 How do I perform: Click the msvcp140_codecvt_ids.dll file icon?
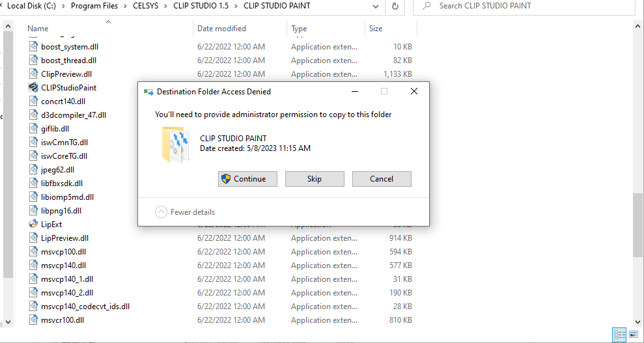pyautogui.click(x=33, y=306)
